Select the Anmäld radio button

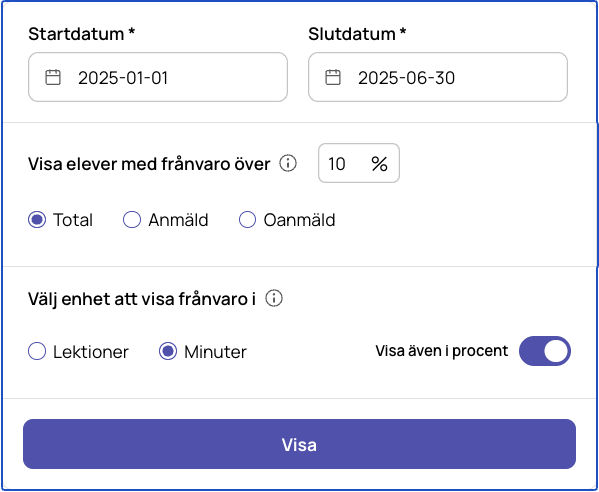132,220
